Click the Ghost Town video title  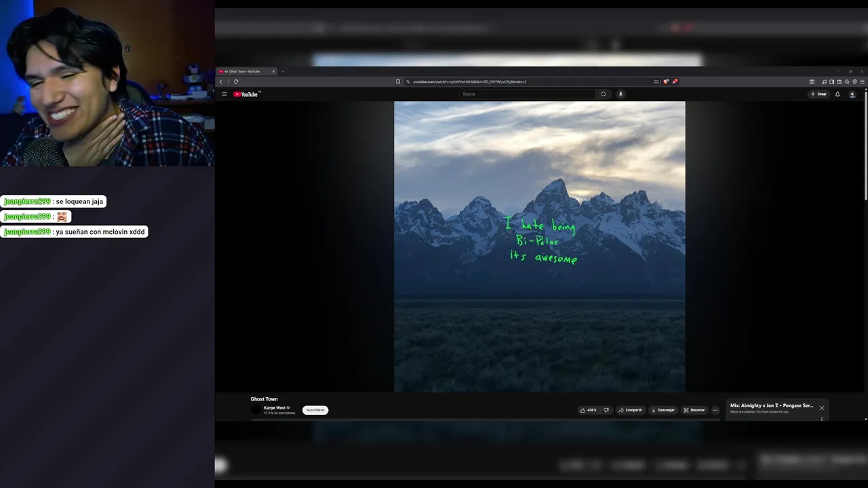pos(264,399)
